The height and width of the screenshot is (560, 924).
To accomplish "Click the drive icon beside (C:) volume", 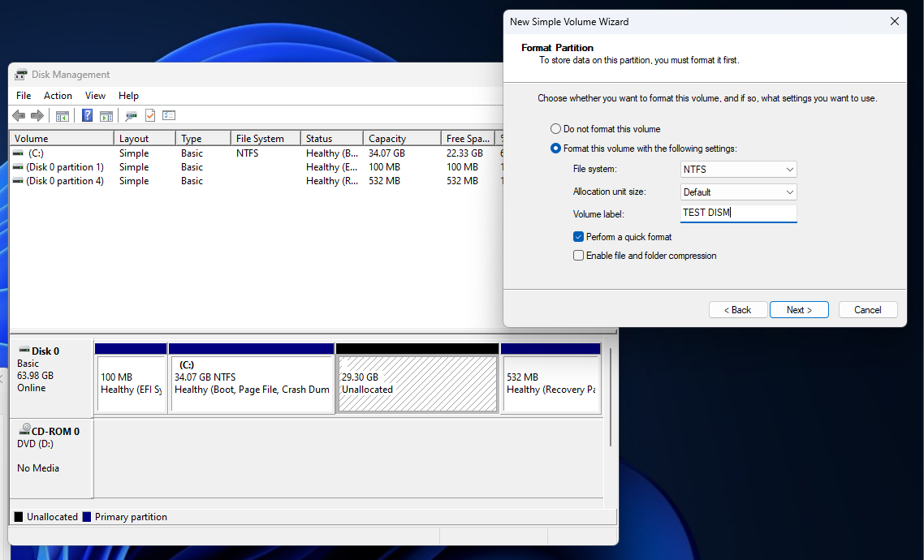I will (x=18, y=153).
